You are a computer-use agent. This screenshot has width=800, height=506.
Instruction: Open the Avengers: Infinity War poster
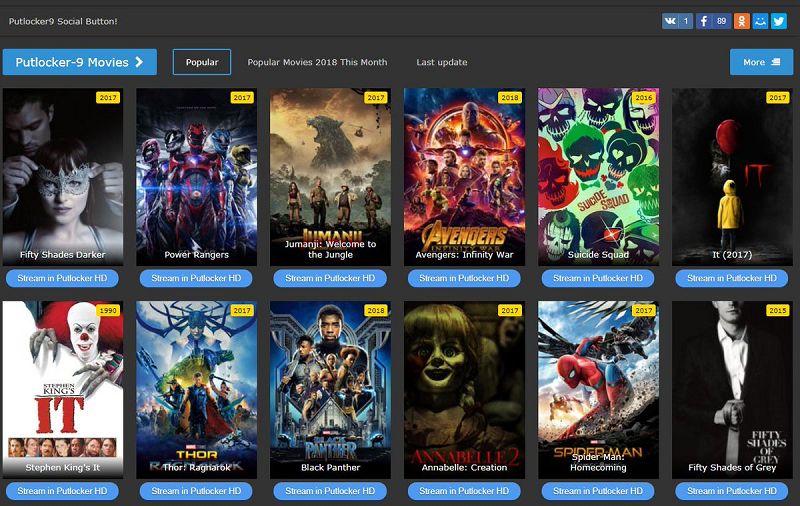[464, 176]
